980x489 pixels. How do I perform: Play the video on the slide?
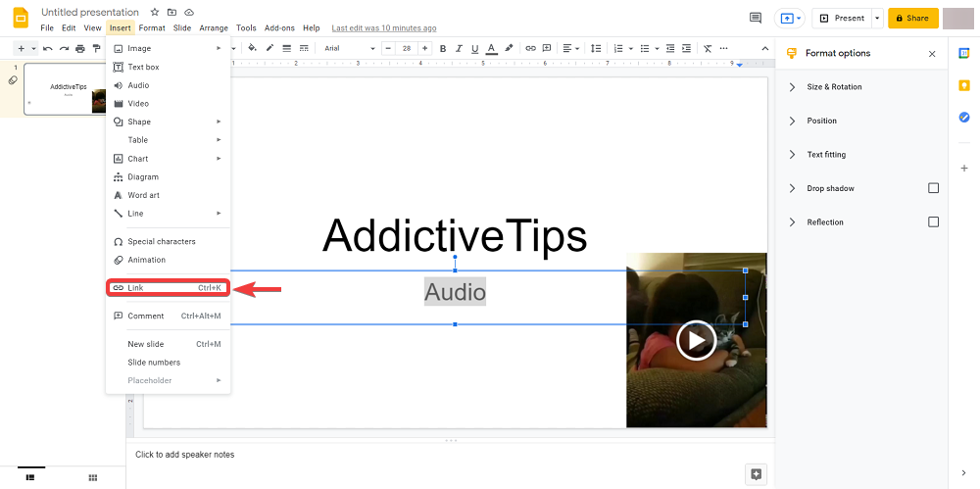point(696,340)
